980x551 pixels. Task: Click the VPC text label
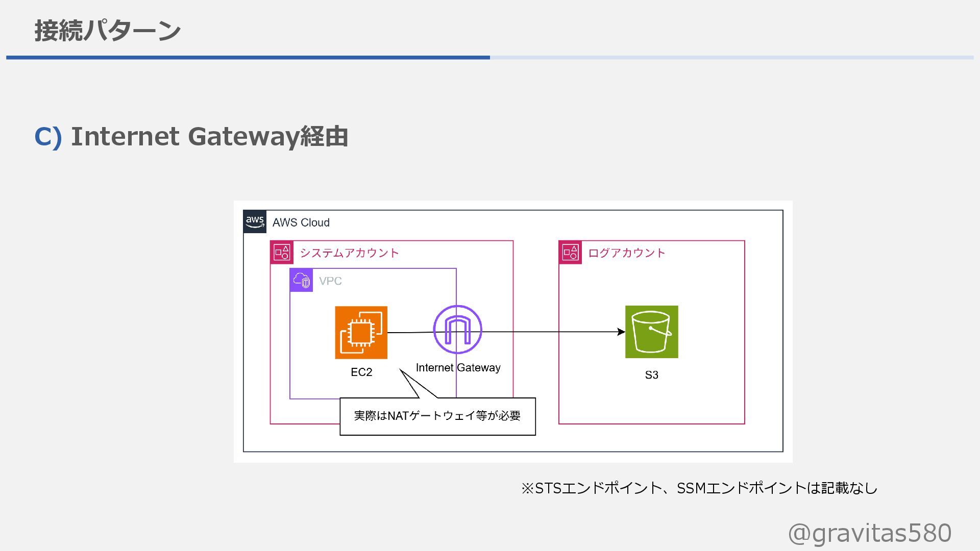point(330,281)
